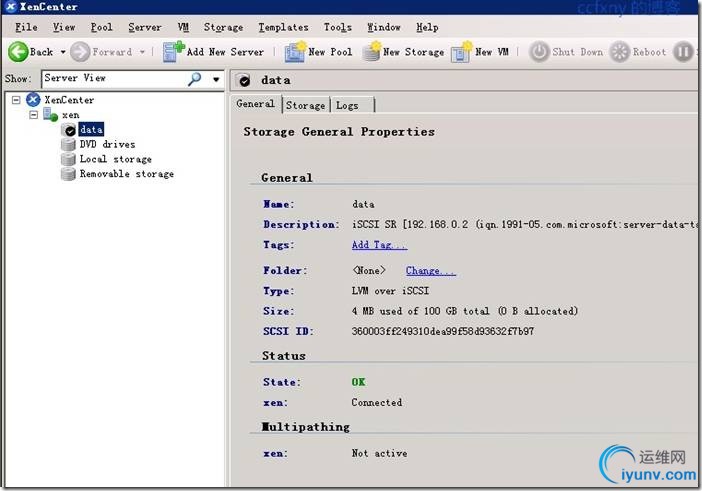
Task: Click the green Back arrow icon
Action: 18,52
